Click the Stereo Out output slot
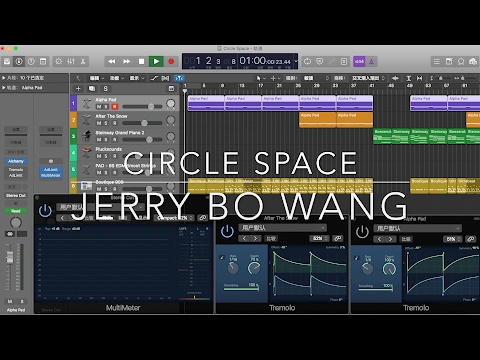Screen dimensions: 480x360 [16, 196]
